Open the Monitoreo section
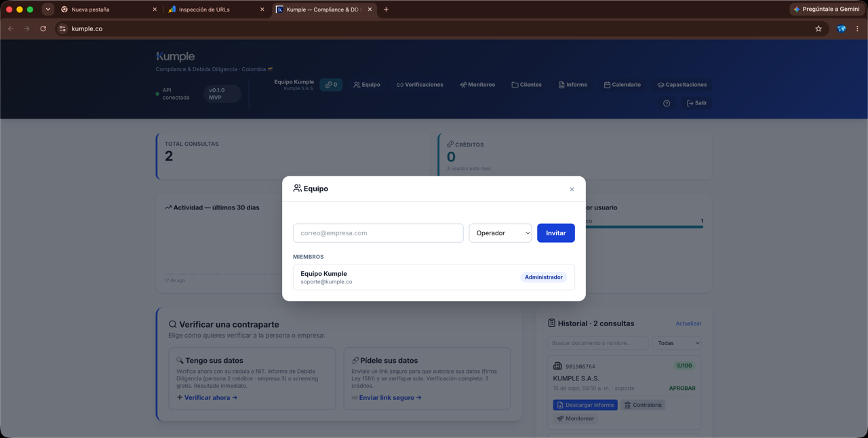868x438 pixels. coord(477,85)
